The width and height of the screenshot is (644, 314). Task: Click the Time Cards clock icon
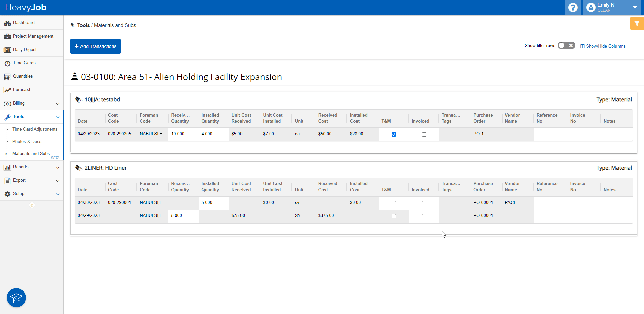7,63
